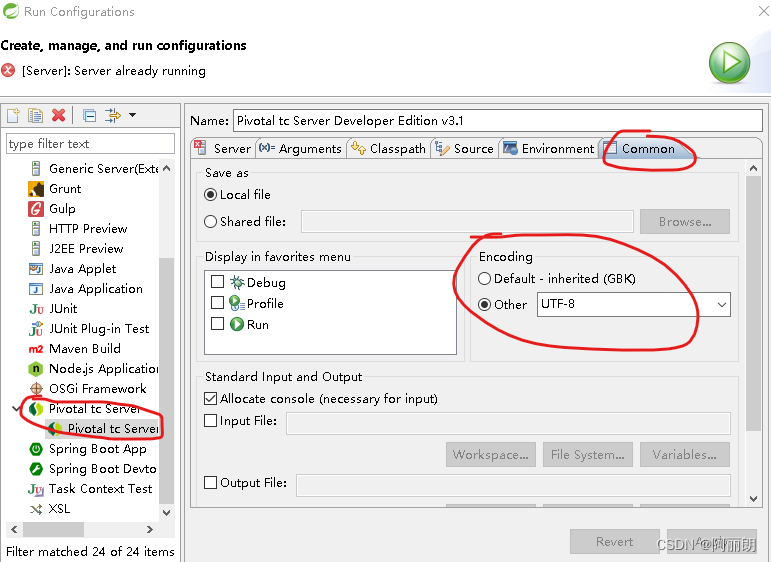The image size is (771, 562).
Task: Click the Browse button
Action: pyautogui.click(x=685, y=222)
